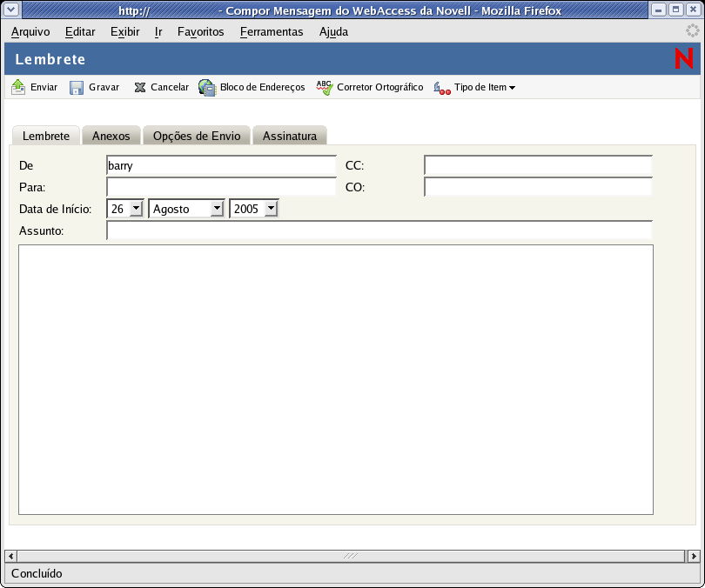Open the month dropdown showing Agosto

tap(186, 209)
